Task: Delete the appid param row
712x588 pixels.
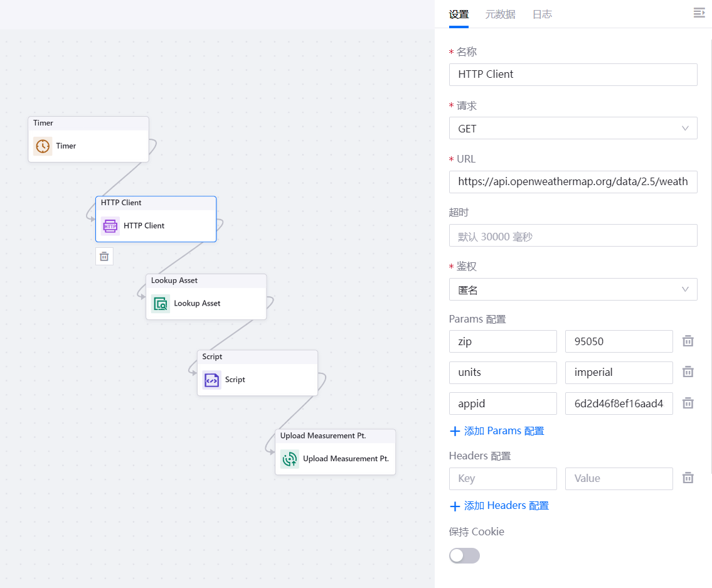Action: (688, 404)
